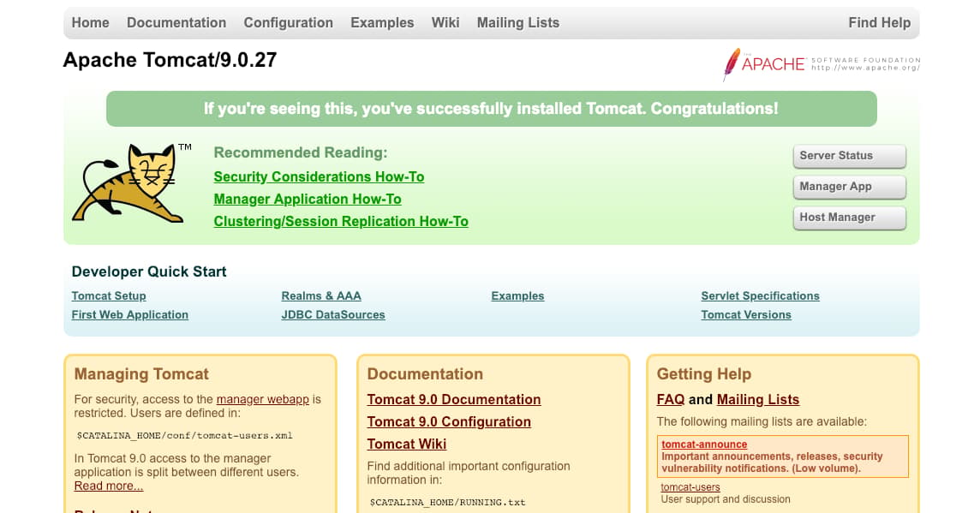Viewport: 980px width, 513px height.
Task: Open the Tomcat Wiki link
Action: (406, 444)
